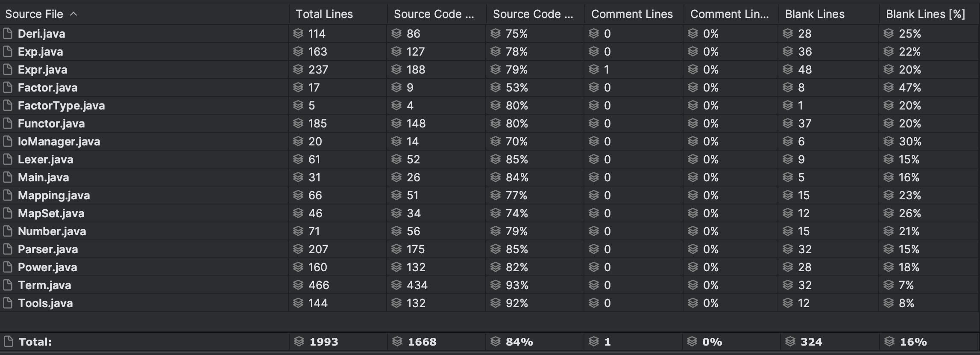Click the file icon in the Total row
980x355 pixels.
pyautogui.click(x=8, y=341)
